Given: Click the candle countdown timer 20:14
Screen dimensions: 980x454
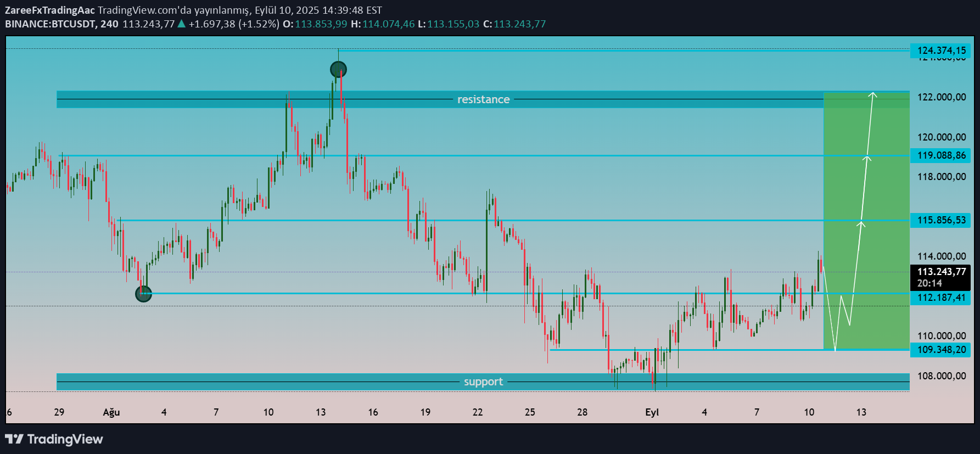Looking at the screenshot, I should 929,283.
